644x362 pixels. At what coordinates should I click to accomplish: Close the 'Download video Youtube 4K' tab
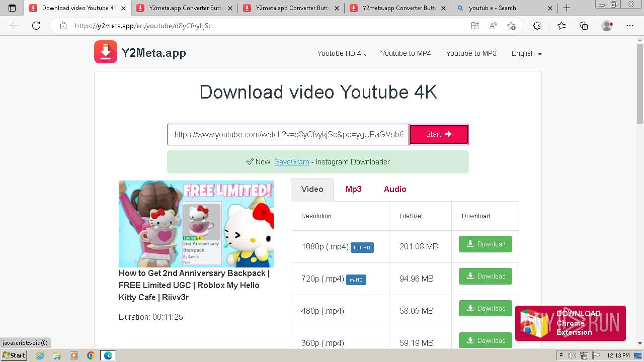(x=123, y=8)
